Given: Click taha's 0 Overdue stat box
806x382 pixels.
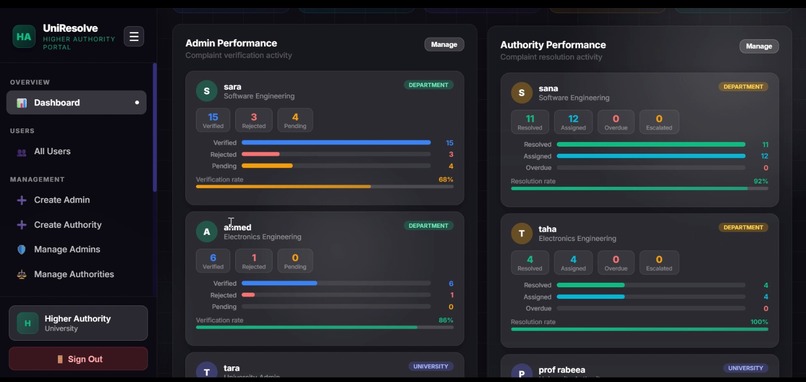Looking at the screenshot, I should [616, 263].
